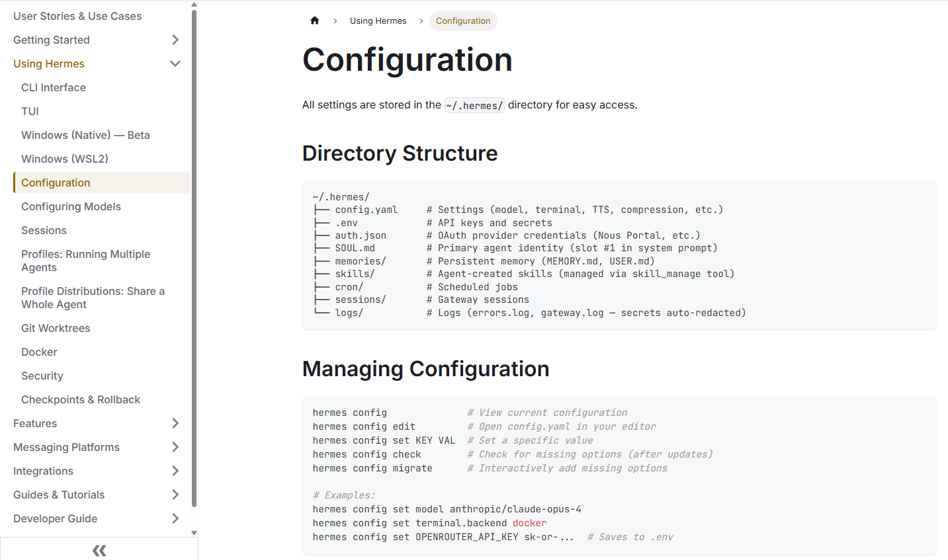Viewport: 948px width, 560px height.
Task: Open Profiles: Running Multiple Agents page
Action: (x=85, y=260)
